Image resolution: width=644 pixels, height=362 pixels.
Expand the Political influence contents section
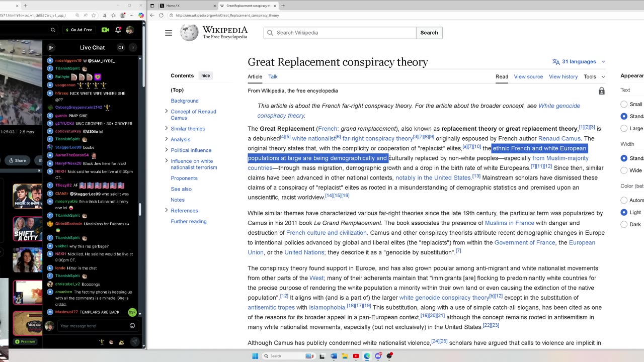[167, 150]
